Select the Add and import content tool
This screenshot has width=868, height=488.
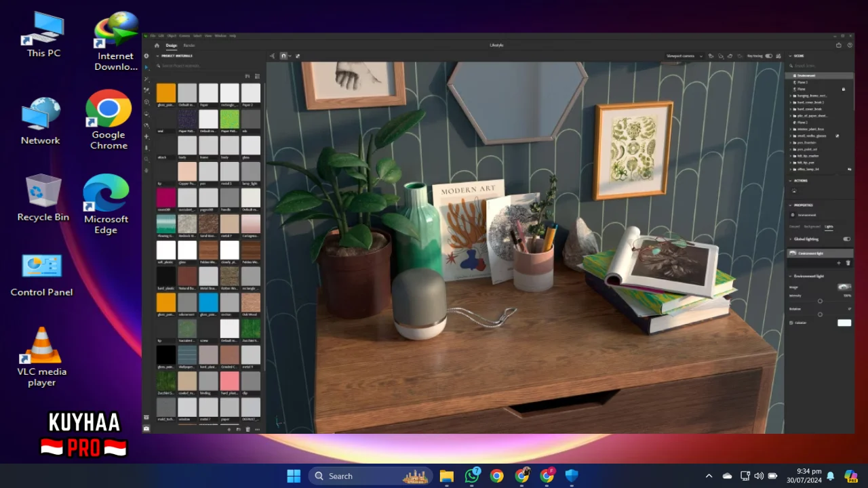(146, 56)
